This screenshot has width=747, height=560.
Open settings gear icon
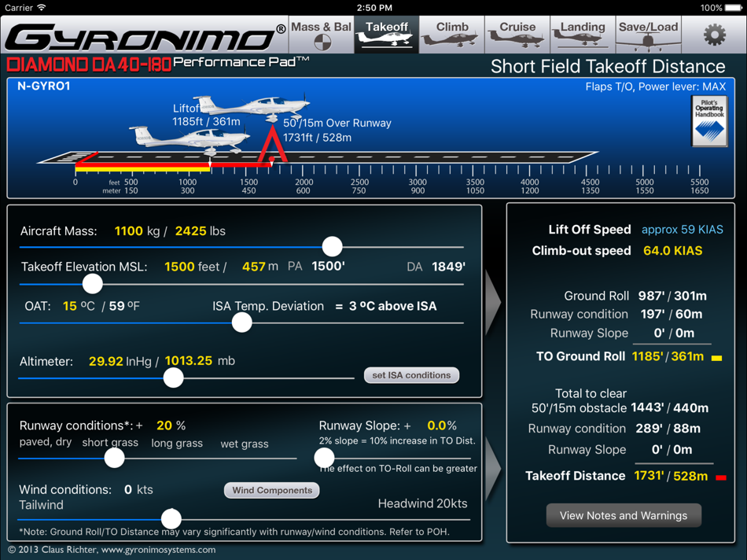click(x=714, y=35)
